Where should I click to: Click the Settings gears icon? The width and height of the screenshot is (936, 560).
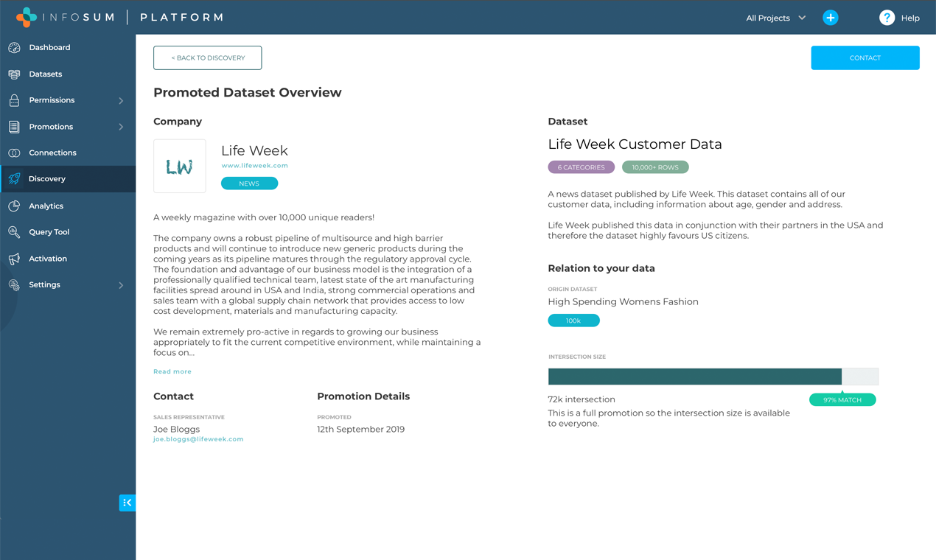[x=14, y=285]
